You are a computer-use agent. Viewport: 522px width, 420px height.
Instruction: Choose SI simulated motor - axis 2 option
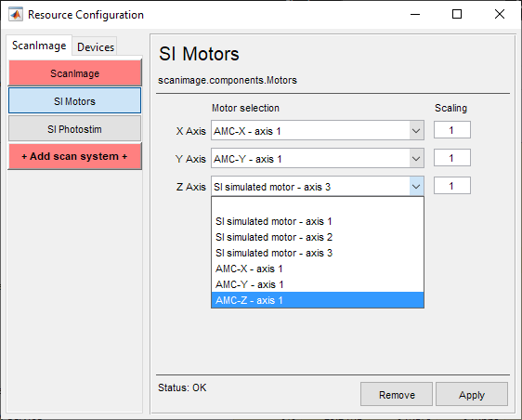318,237
